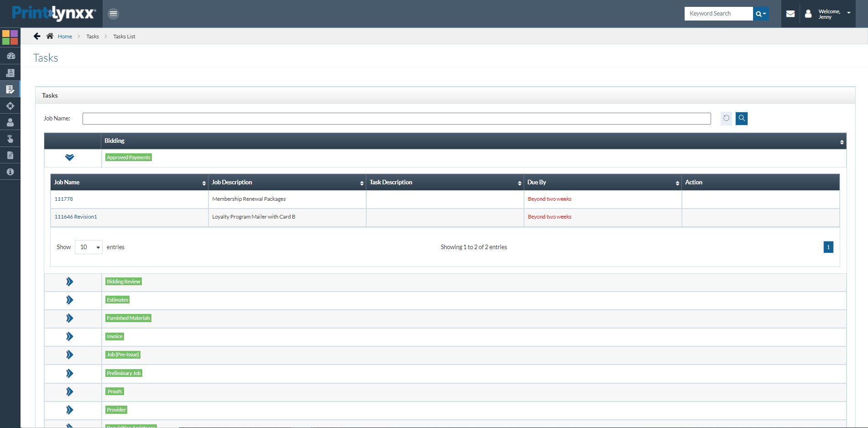The image size is (868, 428).
Task: Select page 1 in pagination
Action: click(x=828, y=247)
